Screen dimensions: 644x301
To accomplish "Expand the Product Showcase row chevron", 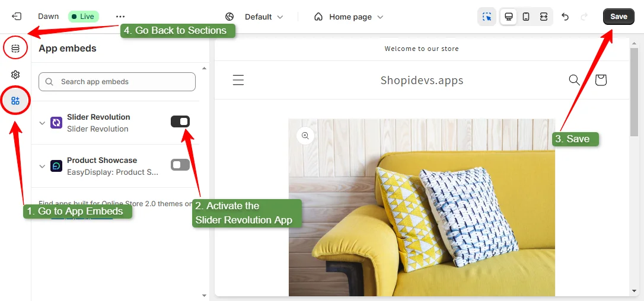I will point(42,166).
